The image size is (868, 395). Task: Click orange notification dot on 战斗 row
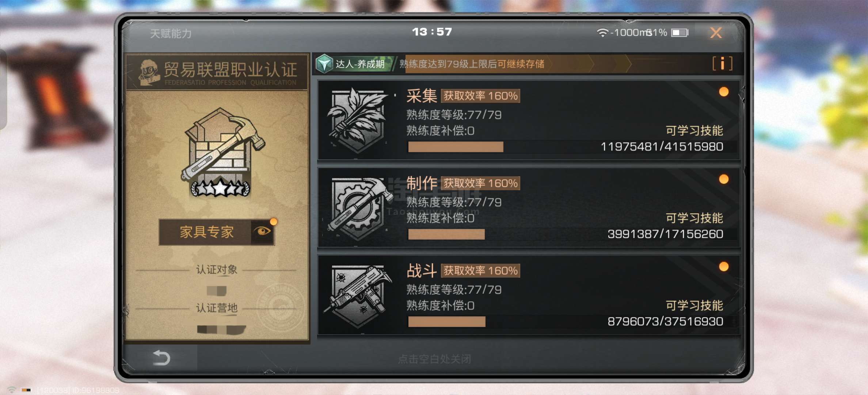(724, 267)
